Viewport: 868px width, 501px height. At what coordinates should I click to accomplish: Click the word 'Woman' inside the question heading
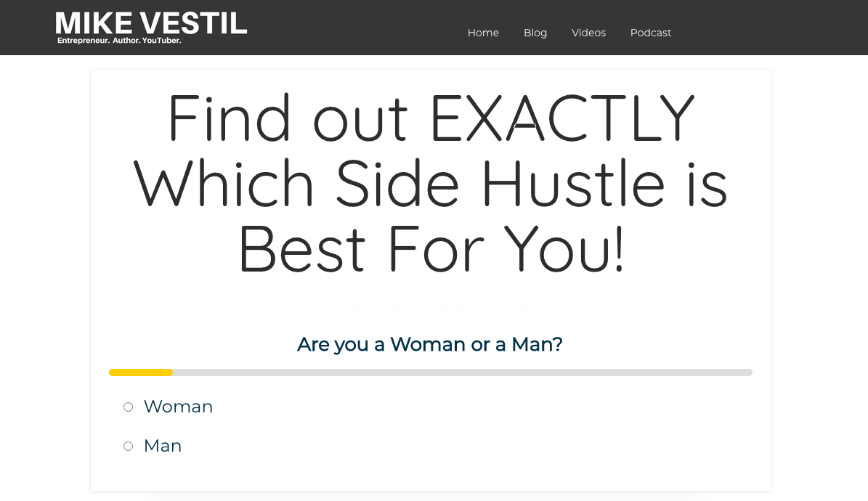(x=427, y=344)
